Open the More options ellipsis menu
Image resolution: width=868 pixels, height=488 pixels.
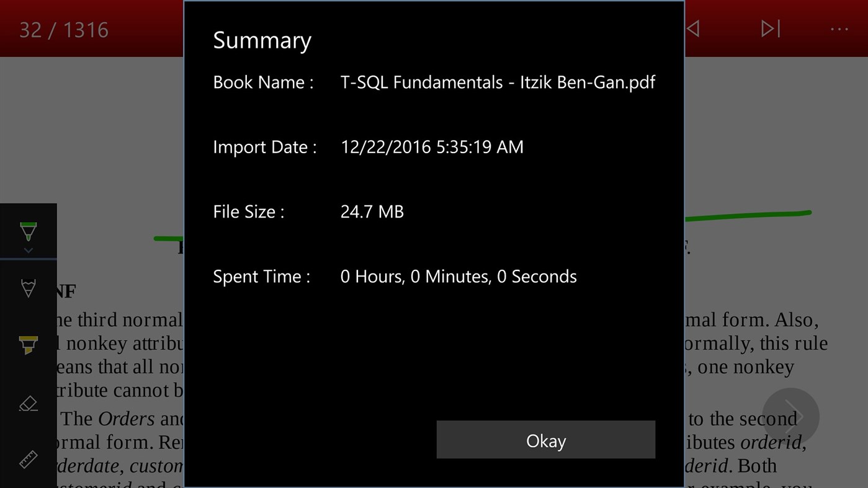[839, 28]
